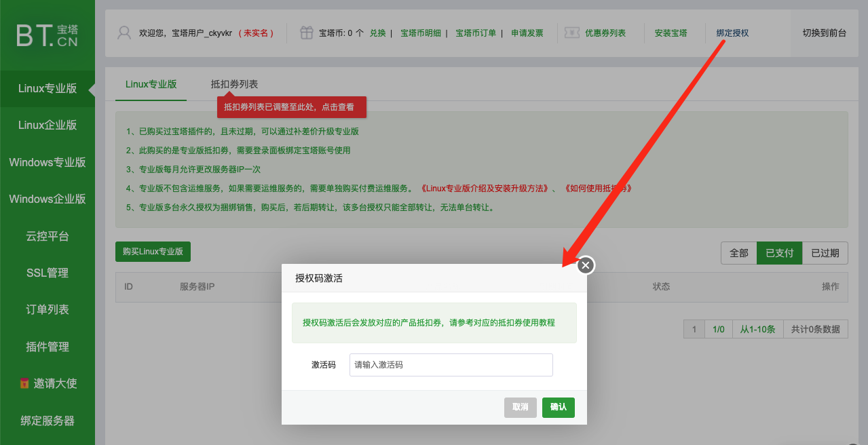The image size is (868, 445).
Task: Click 切换到前台 button
Action: (824, 33)
